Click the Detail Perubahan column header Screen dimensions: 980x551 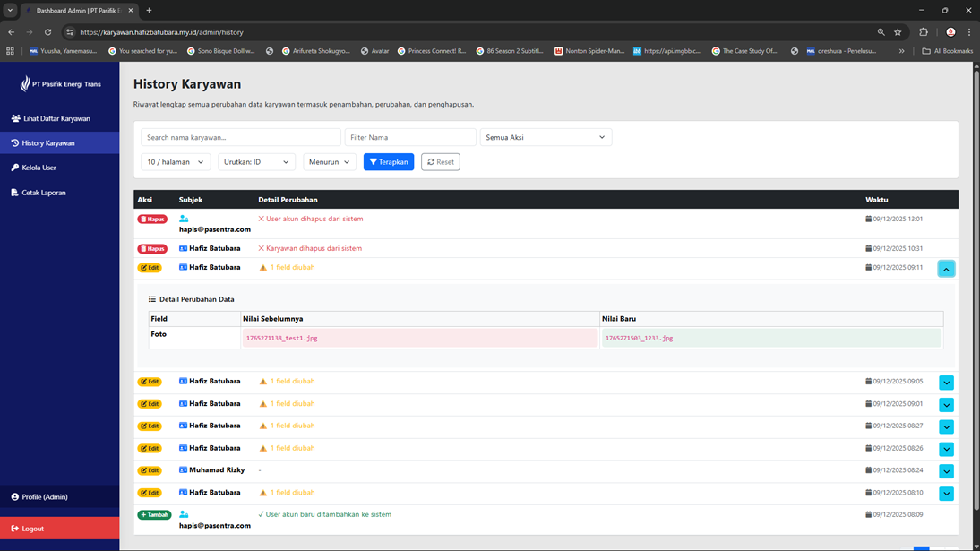pos(288,200)
